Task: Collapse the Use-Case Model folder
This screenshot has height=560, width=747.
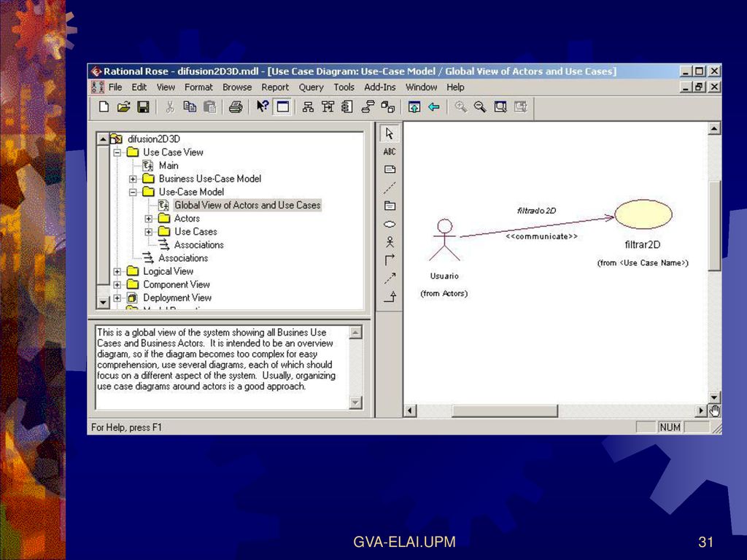Action: point(133,192)
